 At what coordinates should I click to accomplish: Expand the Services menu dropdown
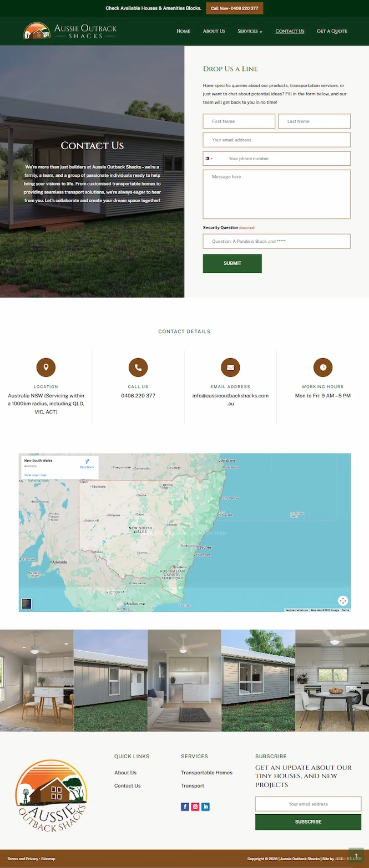point(250,31)
